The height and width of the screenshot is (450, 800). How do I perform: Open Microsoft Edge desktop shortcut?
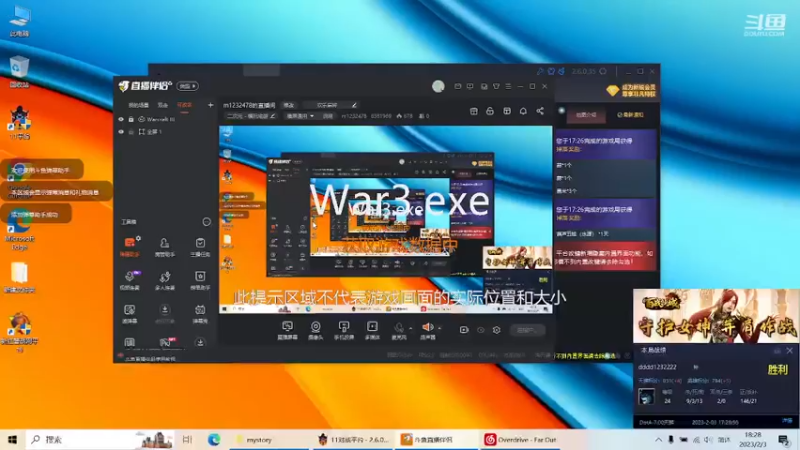coord(19,232)
